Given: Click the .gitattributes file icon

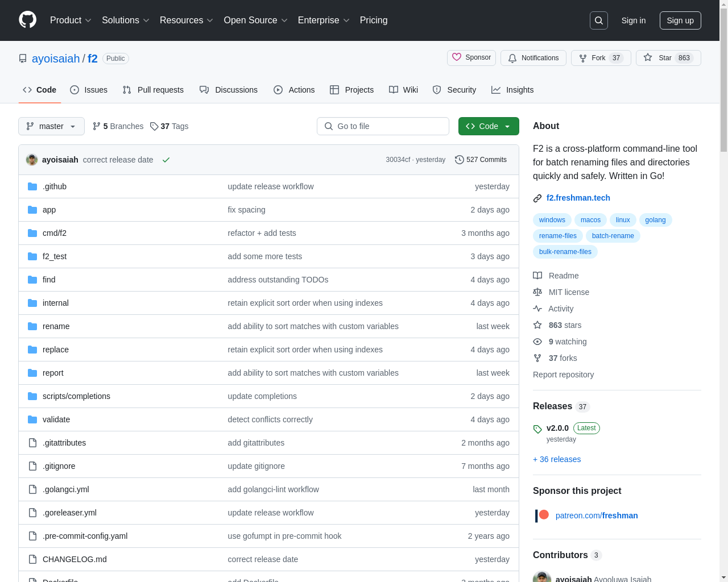Looking at the screenshot, I should click(x=32, y=443).
